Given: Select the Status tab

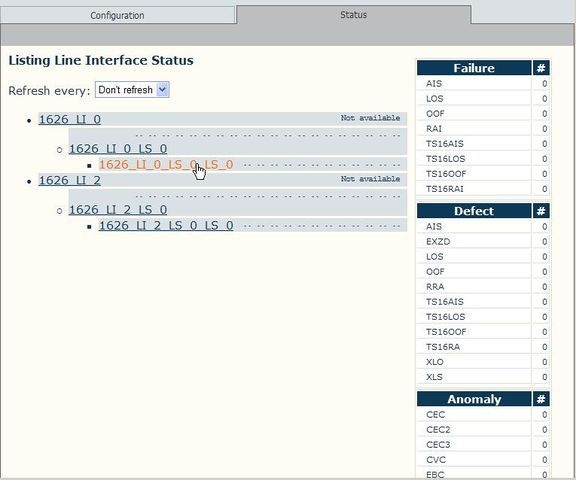Looking at the screenshot, I should point(353,15).
